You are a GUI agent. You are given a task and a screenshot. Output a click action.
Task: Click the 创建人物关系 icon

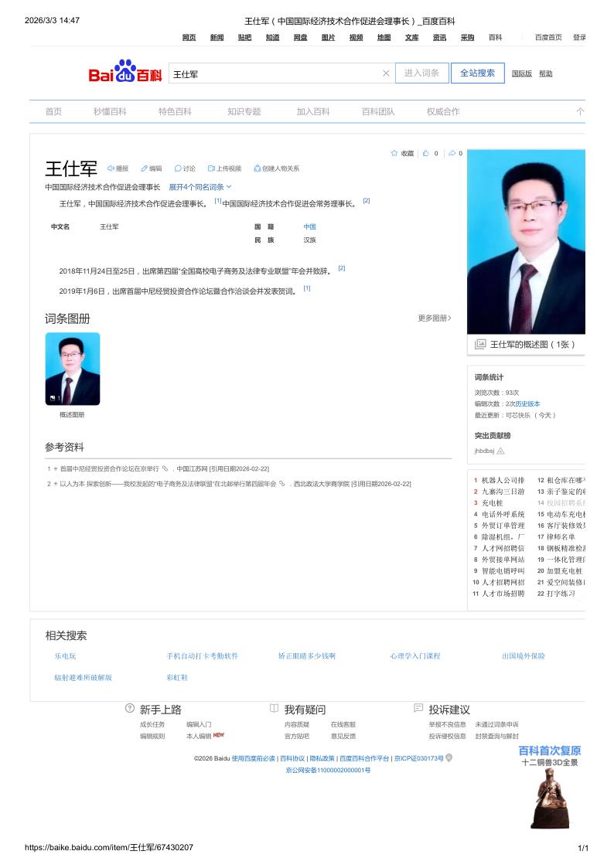pyautogui.click(x=257, y=168)
